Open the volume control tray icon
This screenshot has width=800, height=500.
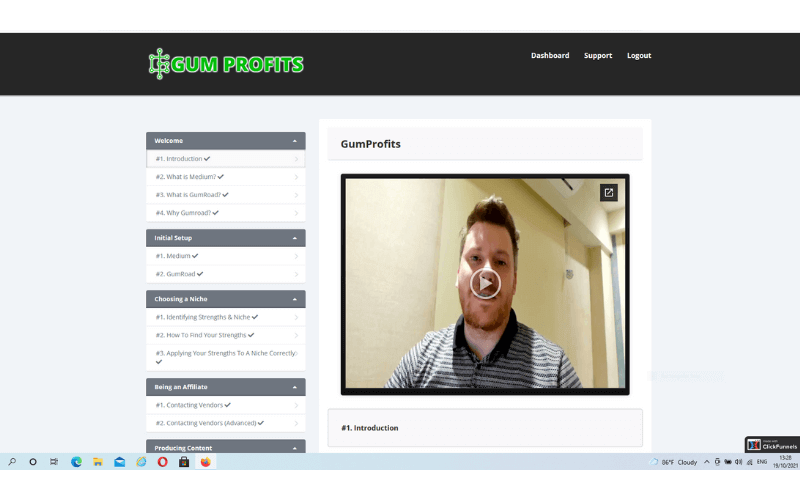pos(739,462)
